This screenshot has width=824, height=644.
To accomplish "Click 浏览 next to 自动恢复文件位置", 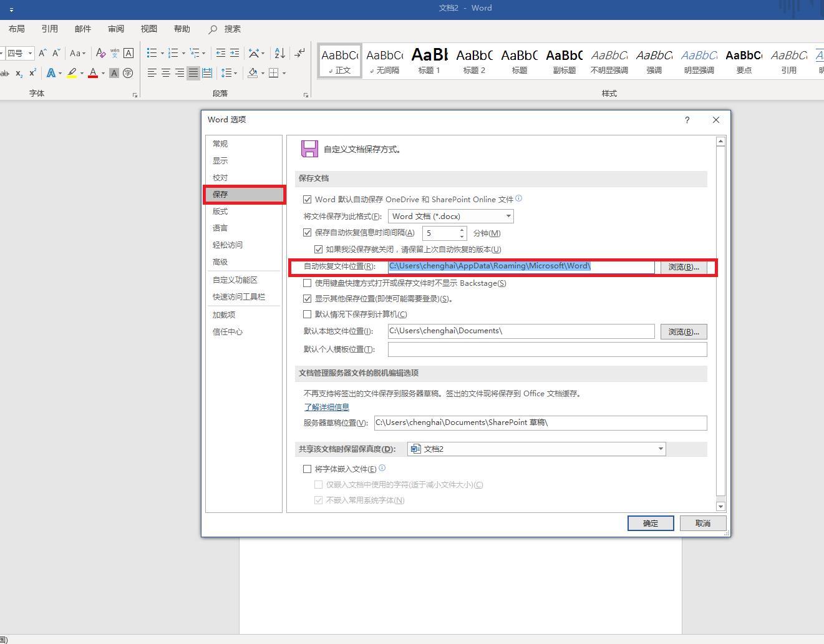I will point(684,267).
